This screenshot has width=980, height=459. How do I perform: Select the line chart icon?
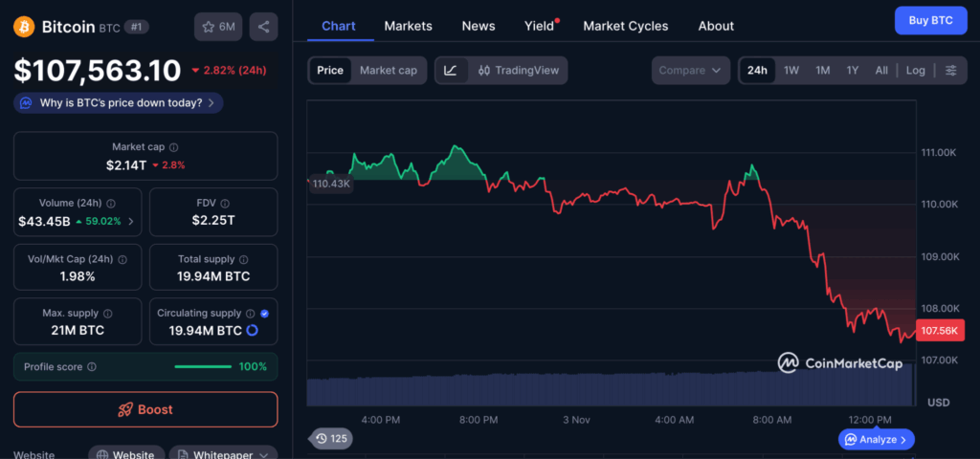[451, 70]
